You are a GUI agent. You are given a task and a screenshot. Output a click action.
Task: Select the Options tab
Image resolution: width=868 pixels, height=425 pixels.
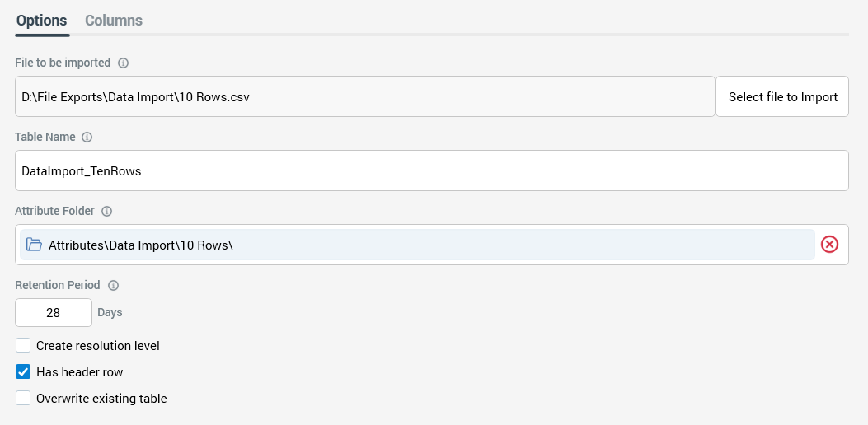tap(42, 21)
